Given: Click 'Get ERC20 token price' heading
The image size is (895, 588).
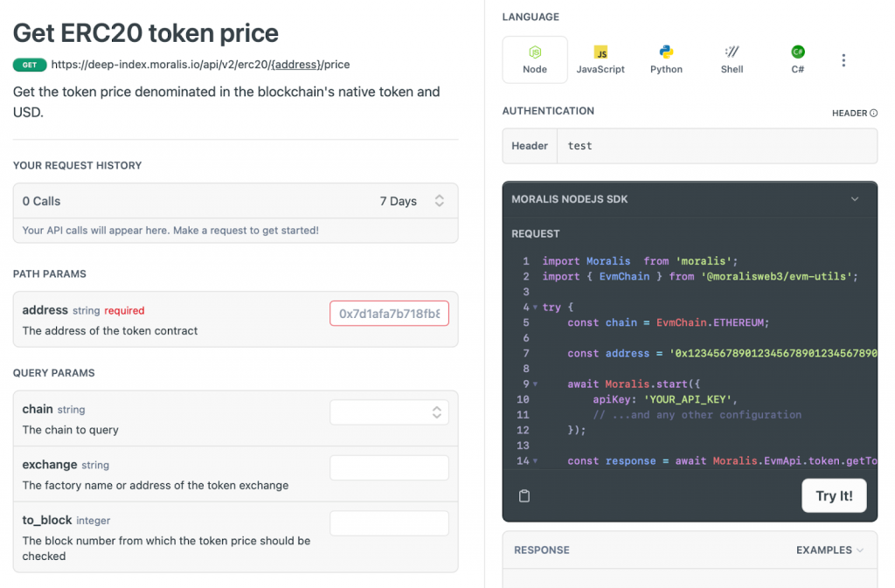Looking at the screenshot, I should (146, 33).
